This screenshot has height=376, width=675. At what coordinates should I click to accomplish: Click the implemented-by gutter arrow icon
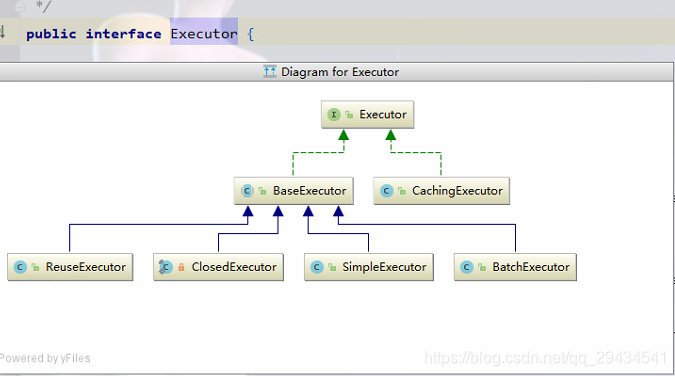(x=3, y=32)
